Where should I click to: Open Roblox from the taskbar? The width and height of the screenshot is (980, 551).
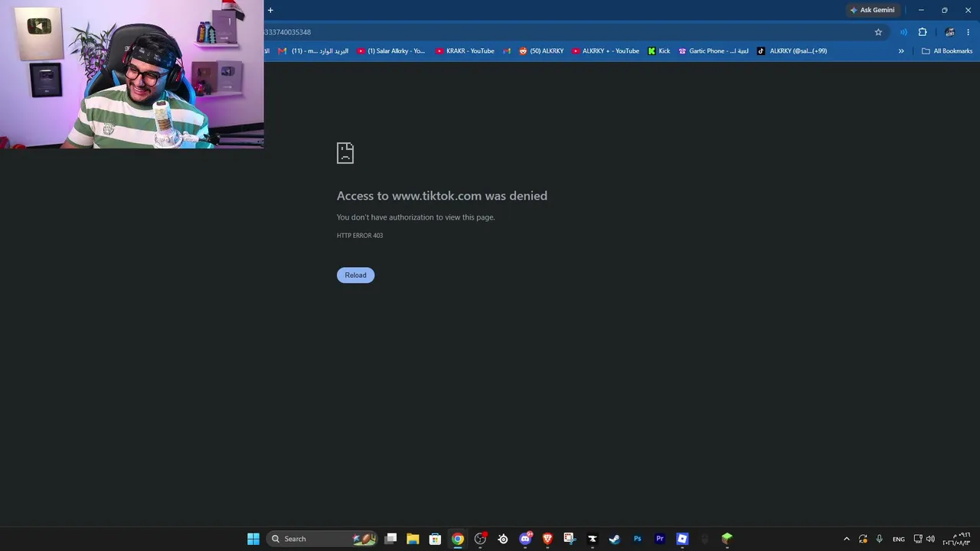682,539
